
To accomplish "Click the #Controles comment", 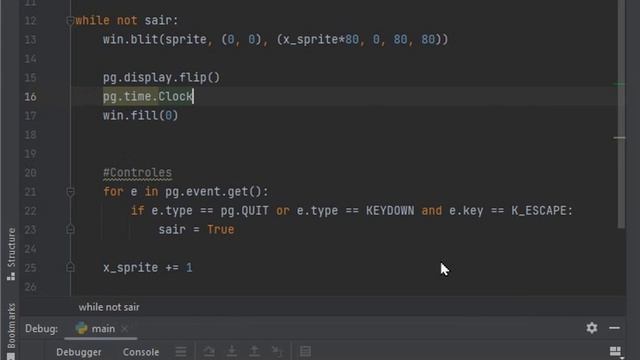I will pos(138,173).
